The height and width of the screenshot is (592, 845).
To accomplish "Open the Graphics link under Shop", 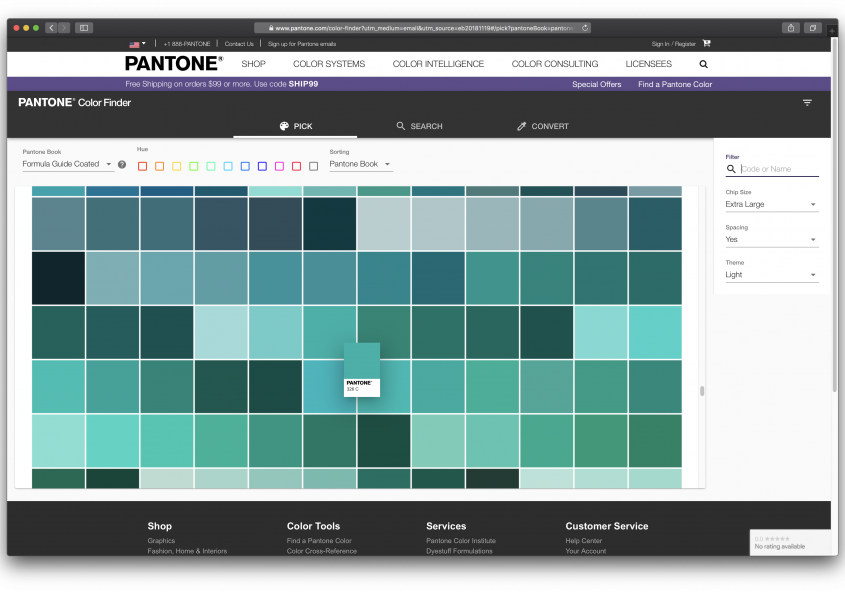I will click(161, 541).
